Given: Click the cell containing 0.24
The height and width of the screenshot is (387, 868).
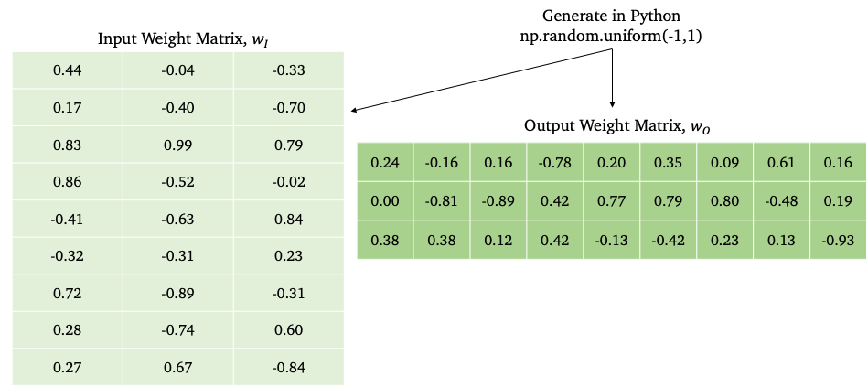Looking at the screenshot, I should (385, 163).
